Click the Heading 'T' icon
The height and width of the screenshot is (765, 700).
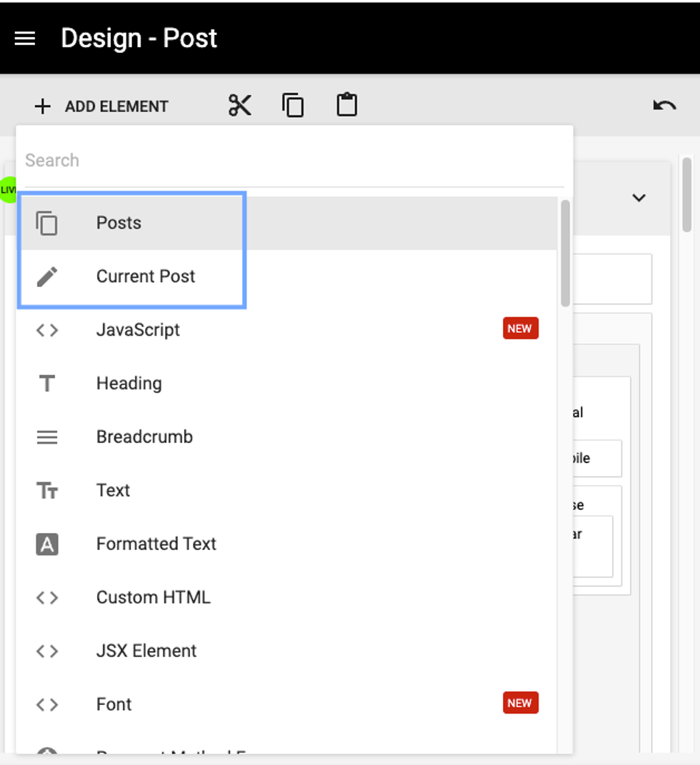pyautogui.click(x=47, y=384)
